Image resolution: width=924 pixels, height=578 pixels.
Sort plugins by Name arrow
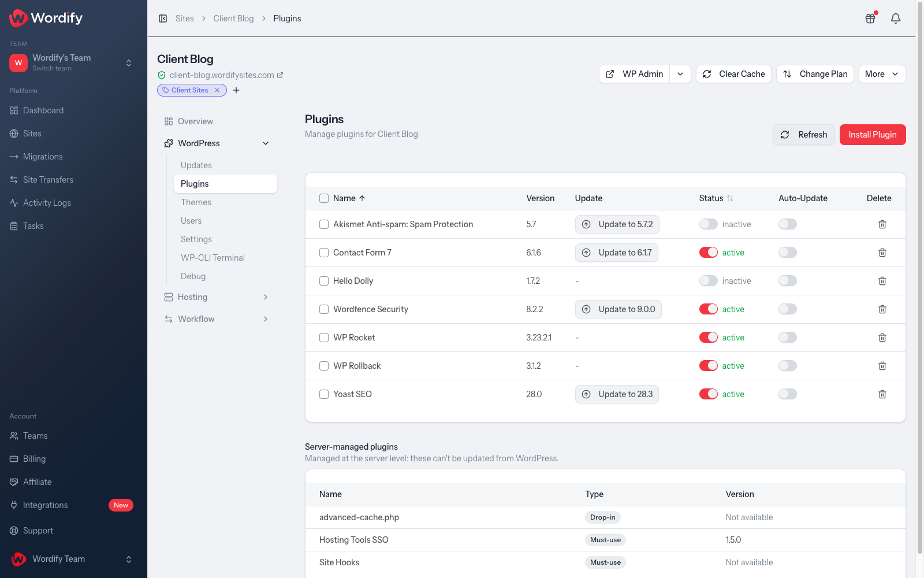tap(362, 198)
